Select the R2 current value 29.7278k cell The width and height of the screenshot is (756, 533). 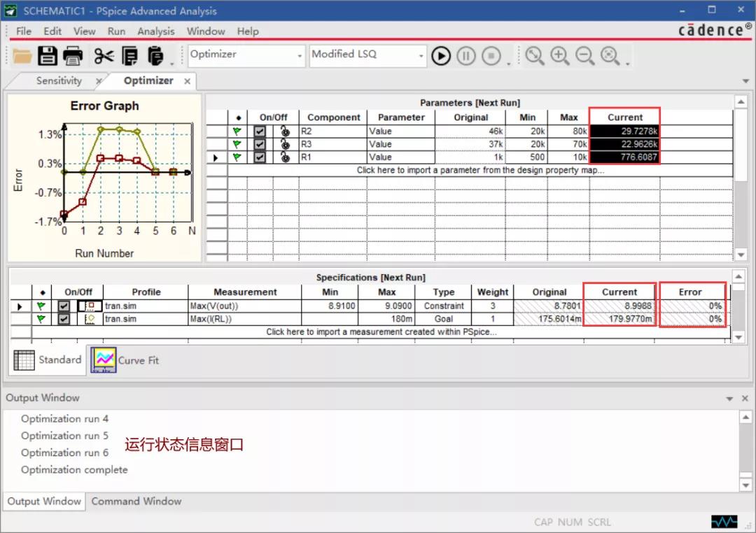624,131
